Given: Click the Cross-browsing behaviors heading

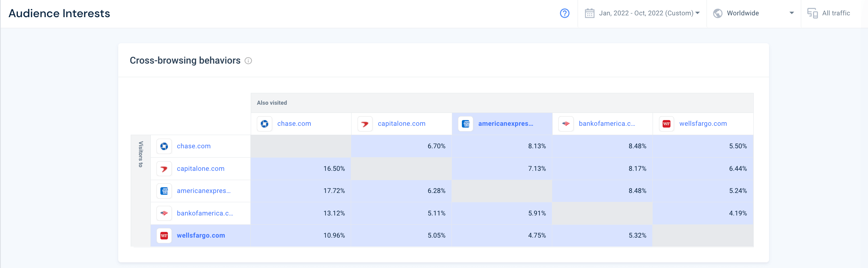Looking at the screenshot, I should pos(185,60).
